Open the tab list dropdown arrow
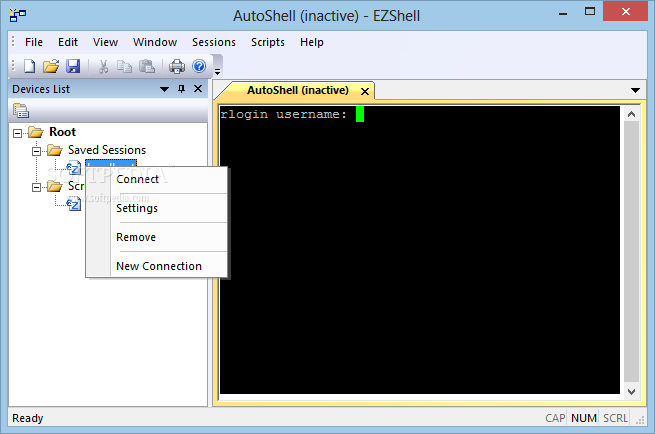The height and width of the screenshot is (434, 655). pyautogui.click(x=635, y=90)
